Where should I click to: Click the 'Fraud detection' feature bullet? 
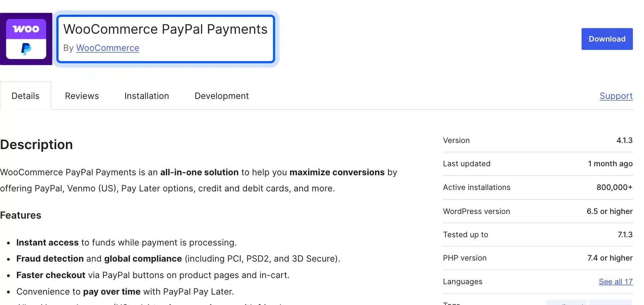pos(178,259)
